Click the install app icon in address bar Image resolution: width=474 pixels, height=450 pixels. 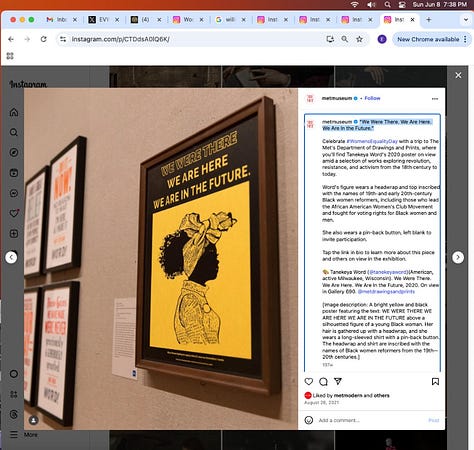click(x=330, y=39)
